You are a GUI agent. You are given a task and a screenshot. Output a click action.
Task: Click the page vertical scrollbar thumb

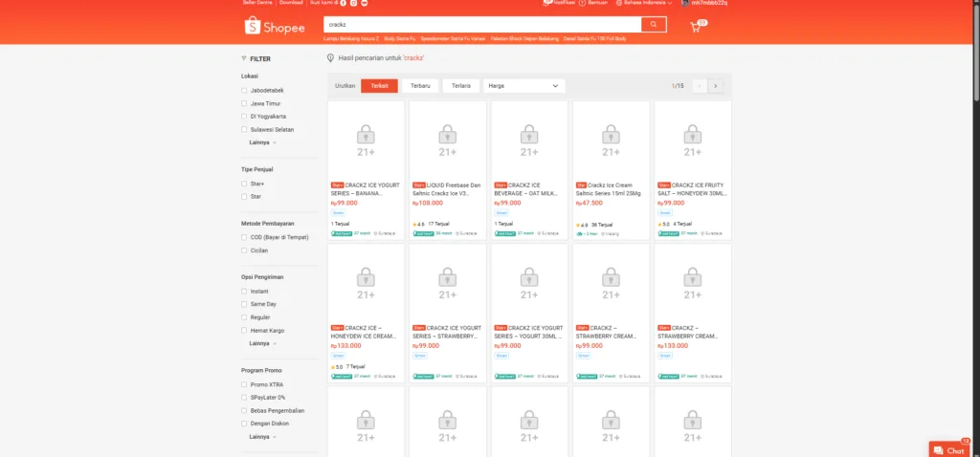tap(976, 52)
